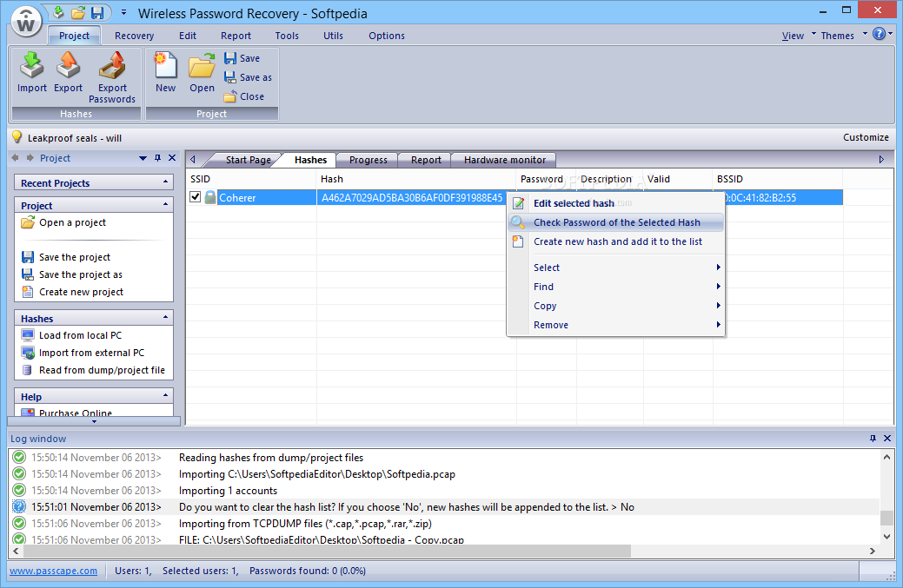Screen dimensions: 903x588
Task: Collapse the Help sidebar section
Action: (x=165, y=395)
